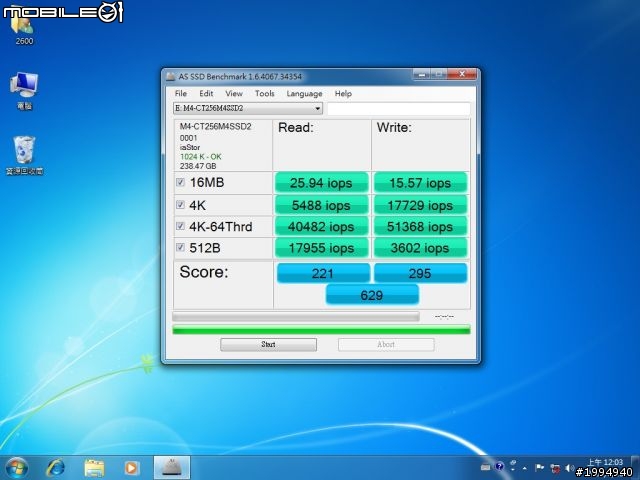Open the Help menu

[343, 93]
